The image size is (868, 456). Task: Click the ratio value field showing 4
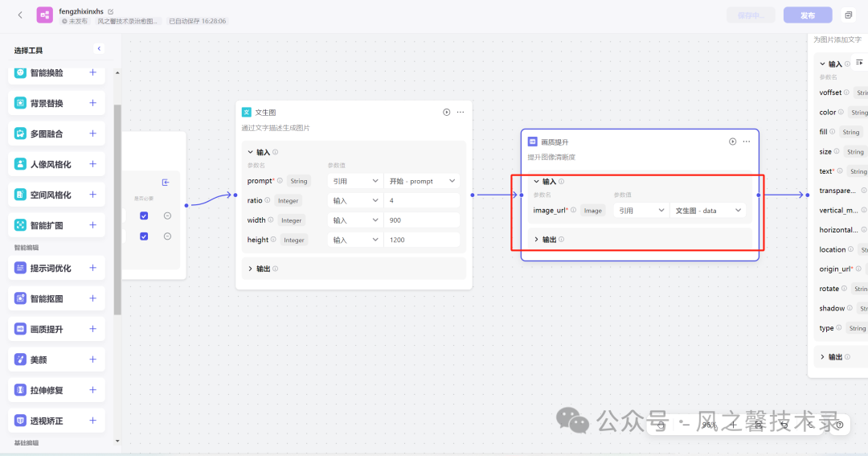click(x=422, y=200)
